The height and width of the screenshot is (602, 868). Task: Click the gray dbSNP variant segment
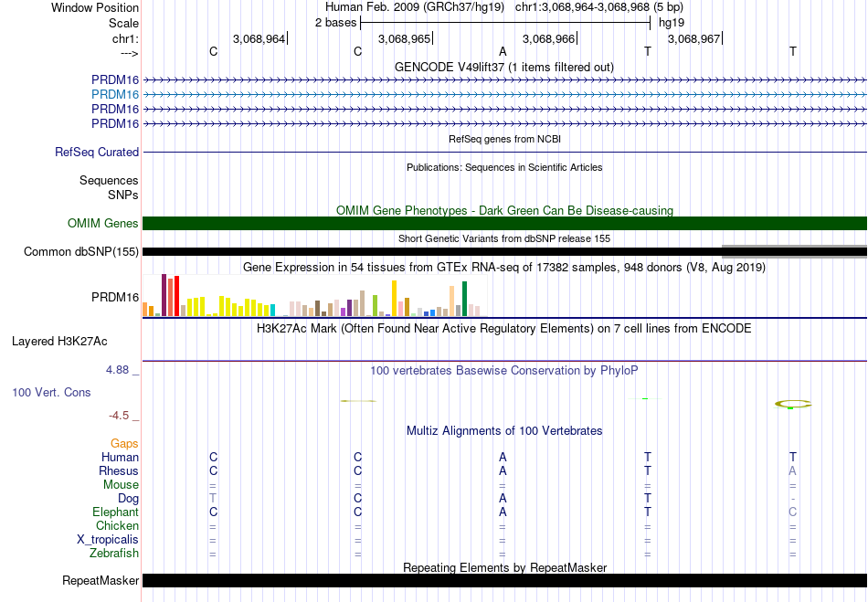(x=794, y=252)
